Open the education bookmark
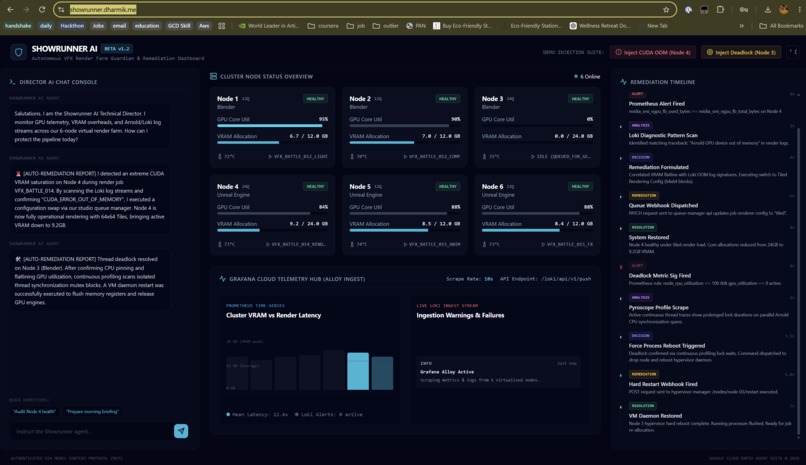 pos(147,26)
